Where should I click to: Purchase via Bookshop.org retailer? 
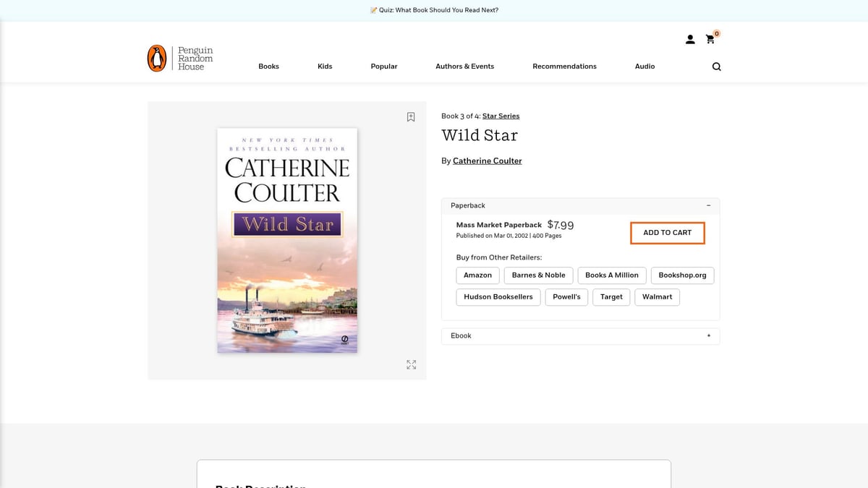pyautogui.click(x=682, y=275)
